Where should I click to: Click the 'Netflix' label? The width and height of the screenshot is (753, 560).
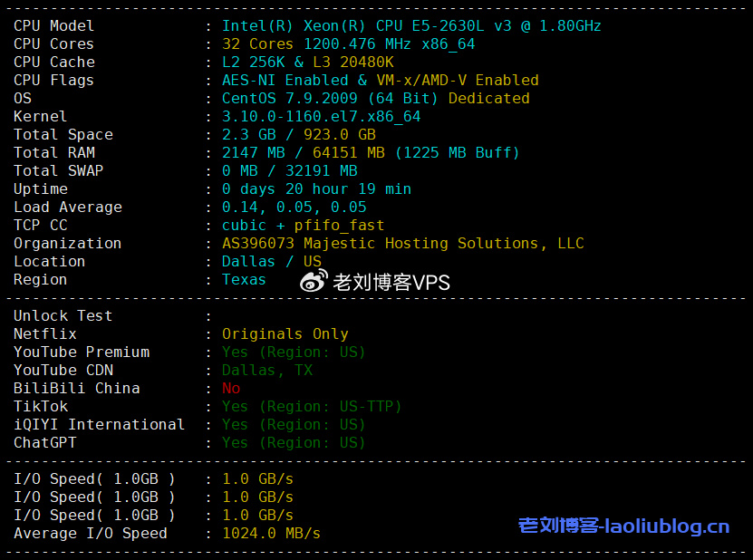[x=45, y=334]
